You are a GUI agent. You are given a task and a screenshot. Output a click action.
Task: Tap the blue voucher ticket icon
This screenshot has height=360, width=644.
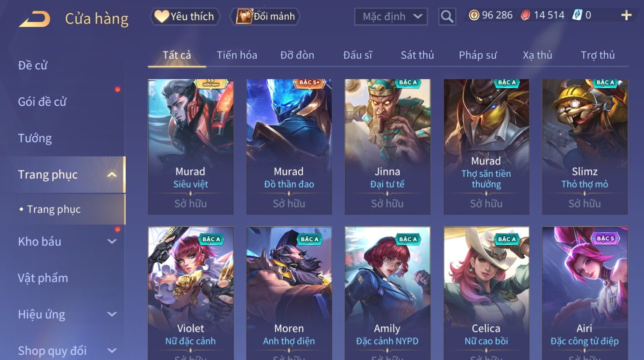pos(578,15)
